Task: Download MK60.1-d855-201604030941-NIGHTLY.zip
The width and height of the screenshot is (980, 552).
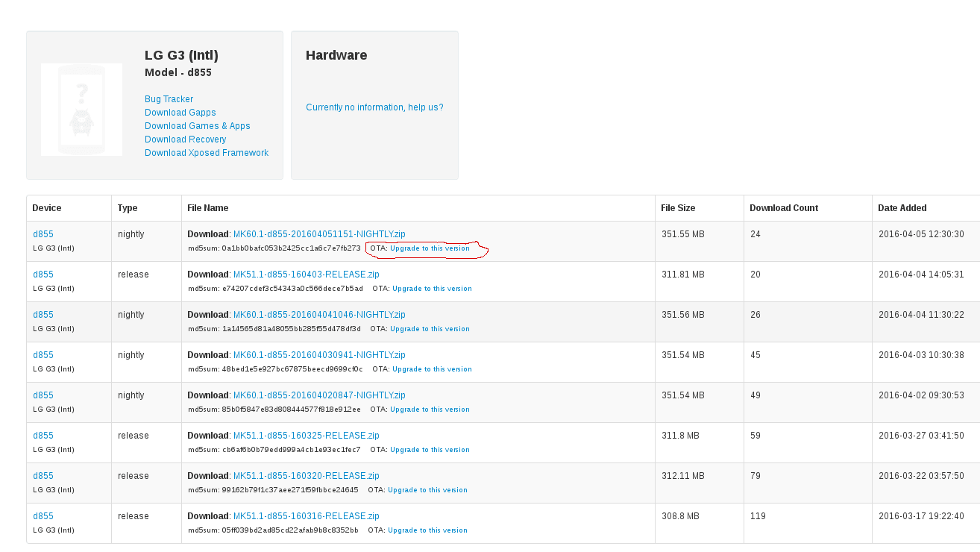Action: [319, 355]
